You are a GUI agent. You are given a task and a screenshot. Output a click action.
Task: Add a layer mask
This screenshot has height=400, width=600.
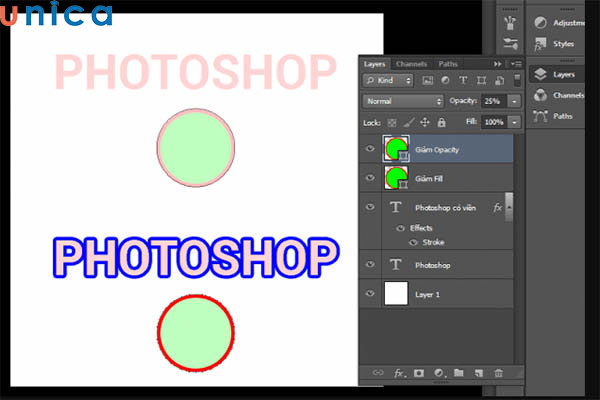[419, 373]
